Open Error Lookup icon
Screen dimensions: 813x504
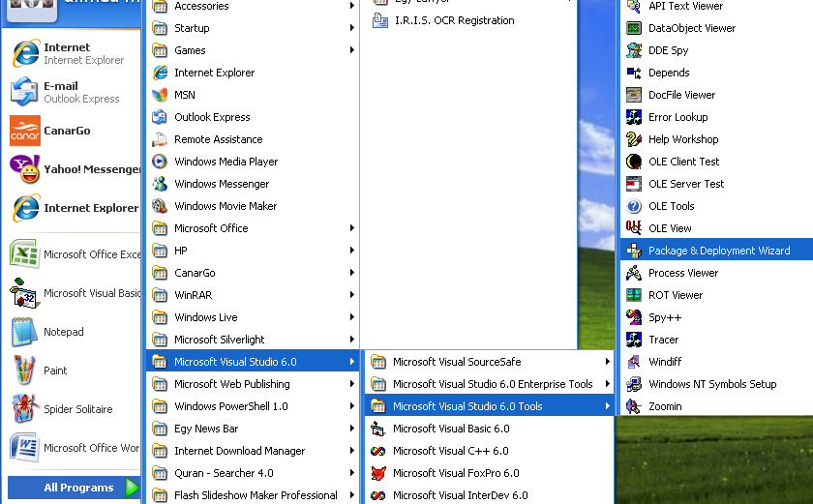click(x=634, y=117)
